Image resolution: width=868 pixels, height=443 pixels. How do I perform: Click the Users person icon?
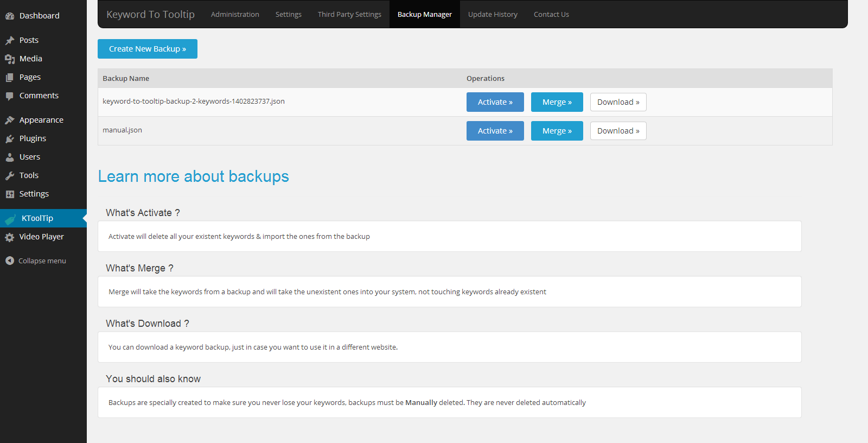[10, 157]
